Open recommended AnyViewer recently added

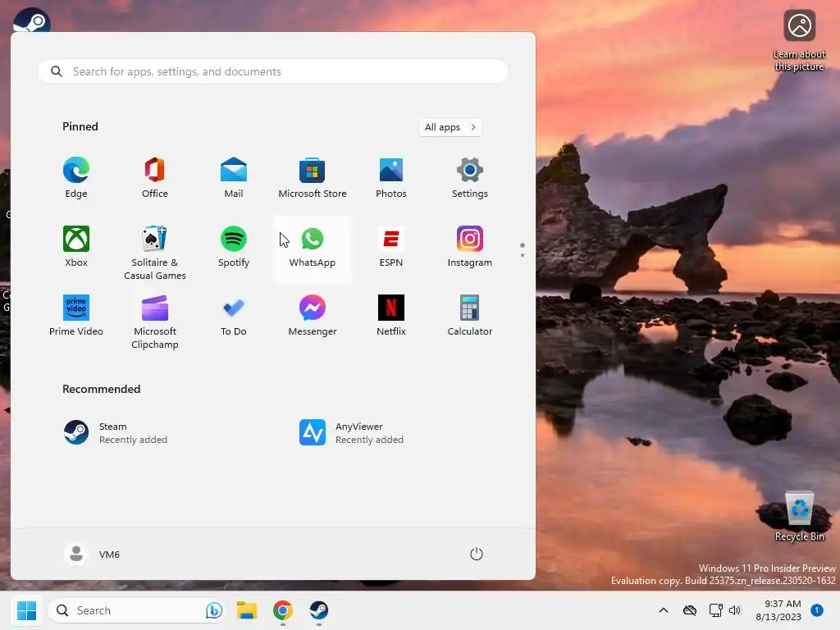point(351,433)
